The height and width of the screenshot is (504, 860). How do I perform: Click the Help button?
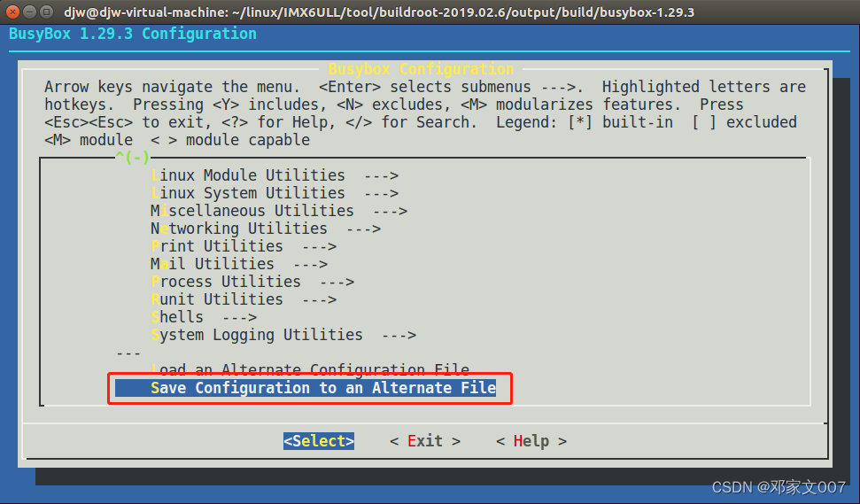pos(531,441)
